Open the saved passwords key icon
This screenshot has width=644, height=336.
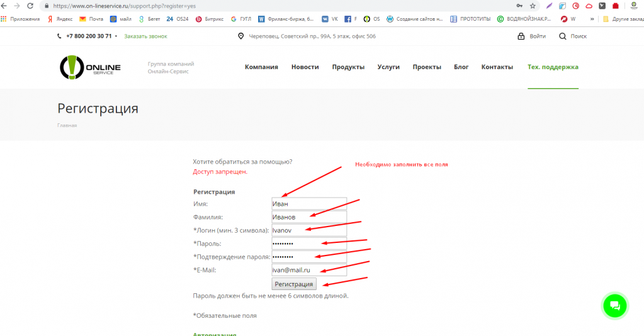[x=519, y=6]
